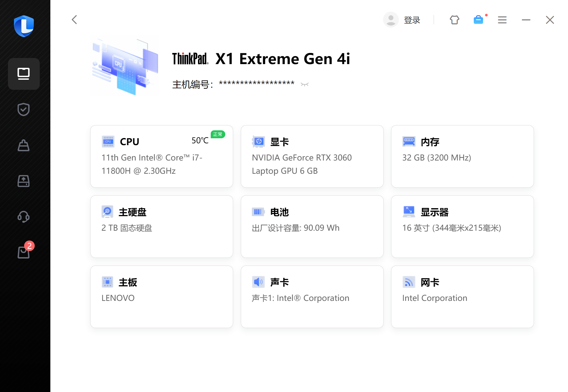Reveal the hidden serial number with eye icon
Viewport: 568px width, 392px height.
[x=305, y=84]
